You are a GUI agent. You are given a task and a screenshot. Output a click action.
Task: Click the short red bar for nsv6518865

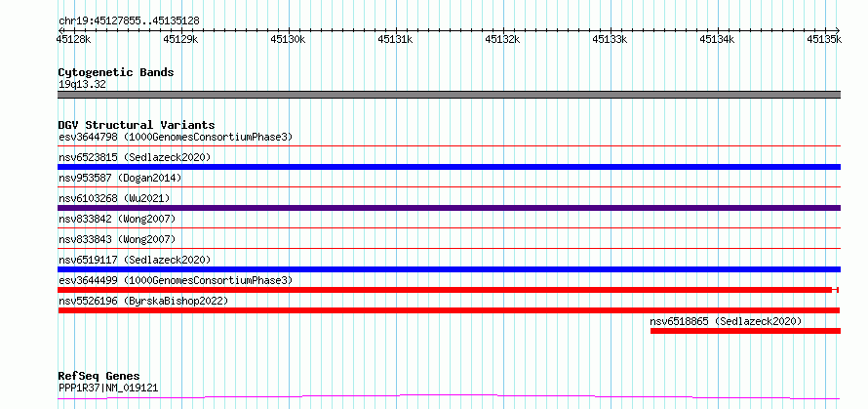click(746, 331)
